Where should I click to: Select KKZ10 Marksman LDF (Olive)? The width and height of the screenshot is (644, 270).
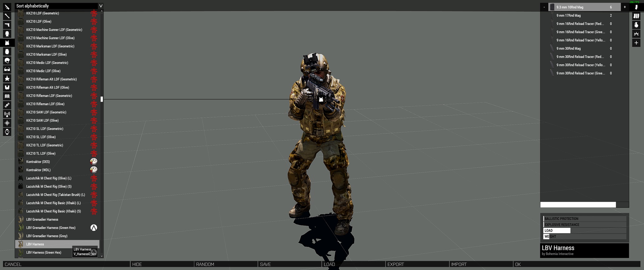pos(57,54)
